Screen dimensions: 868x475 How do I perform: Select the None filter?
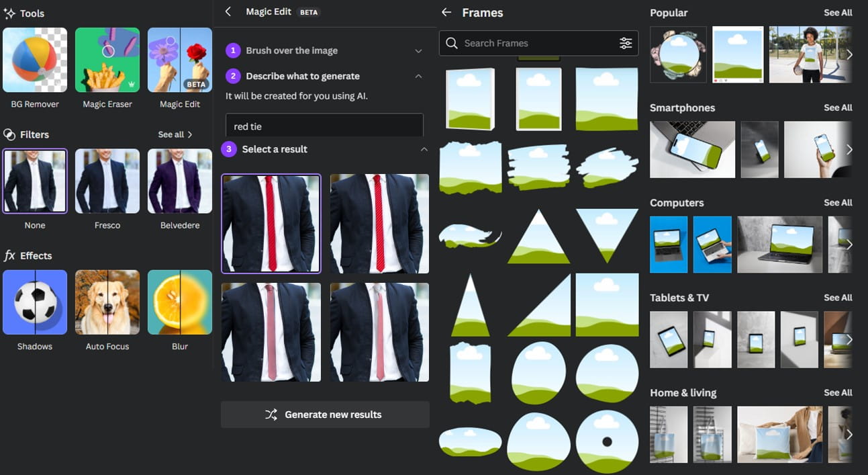pyautogui.click(x=35, y=181)
